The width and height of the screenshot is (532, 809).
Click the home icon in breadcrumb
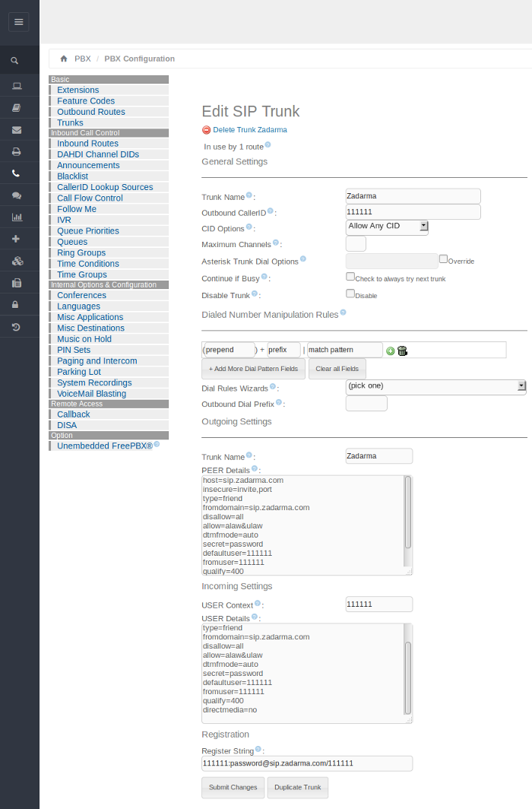tap(64, 59)
